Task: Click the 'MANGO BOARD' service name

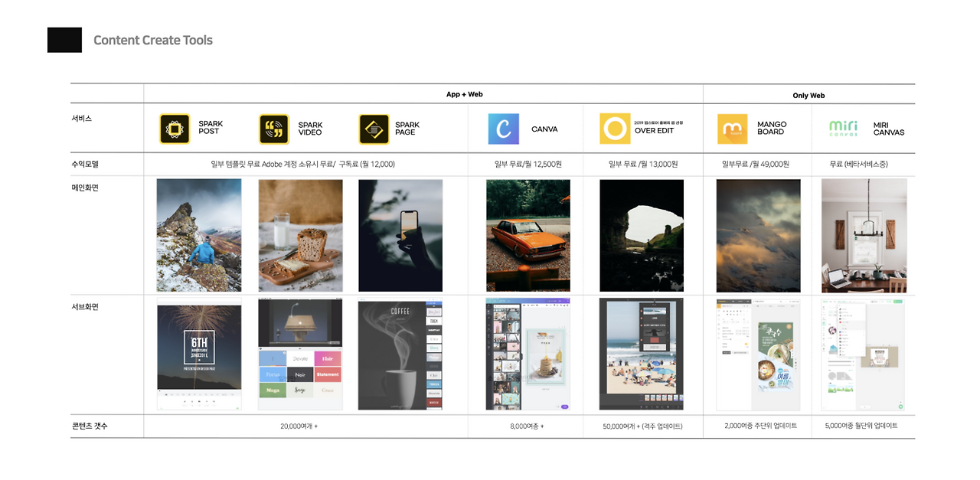Action: tap(772, 128)
